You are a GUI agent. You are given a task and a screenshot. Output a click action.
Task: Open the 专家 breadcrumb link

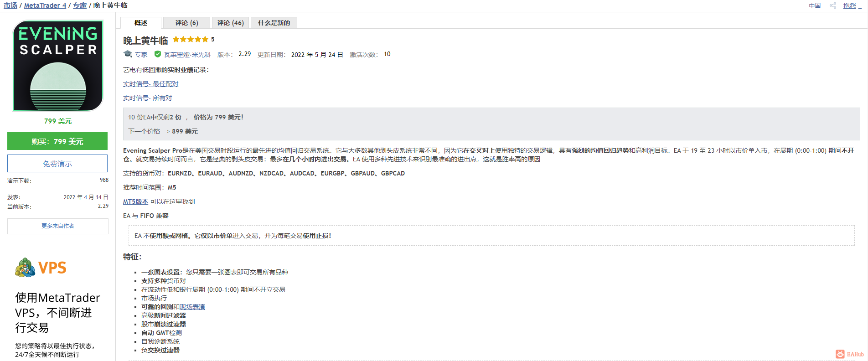[80, 5]
